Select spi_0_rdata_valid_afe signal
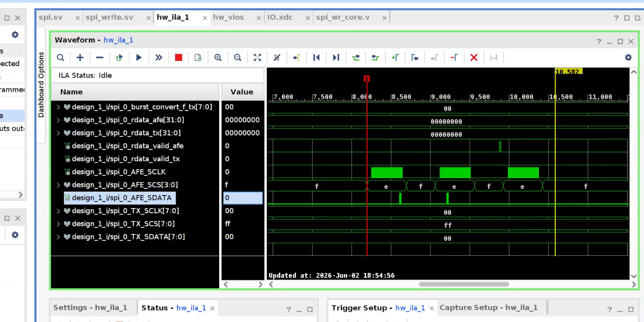The image size is (644, 322). [127, 146]
